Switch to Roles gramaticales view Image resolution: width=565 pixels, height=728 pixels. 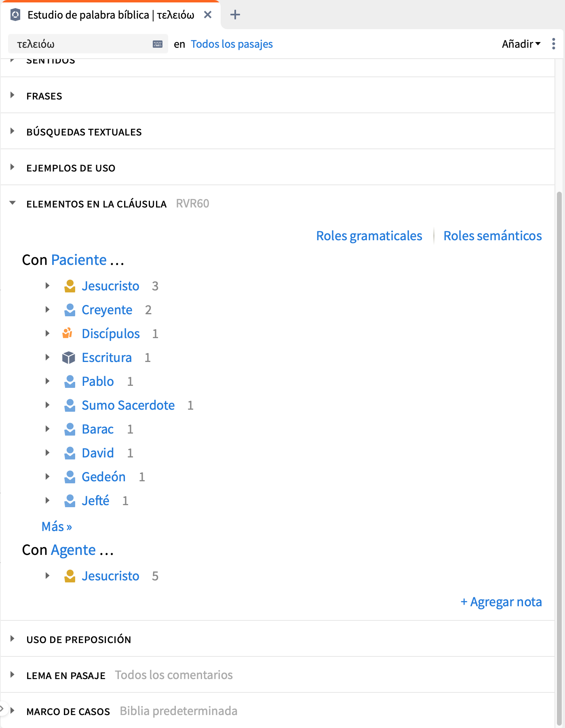[x=369, y=236]
